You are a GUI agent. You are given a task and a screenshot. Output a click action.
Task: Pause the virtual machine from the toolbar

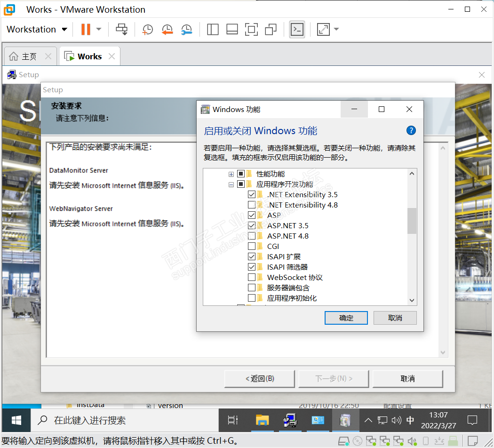(86, 30)
